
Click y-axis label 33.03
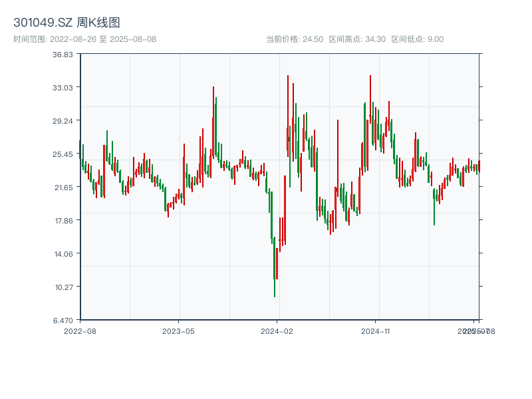coord(63,88)
